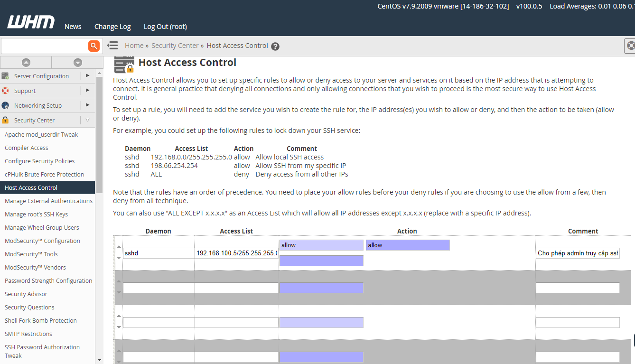Click the first row's move-down arrow
The image size is (635, 364).
point(119,258)
